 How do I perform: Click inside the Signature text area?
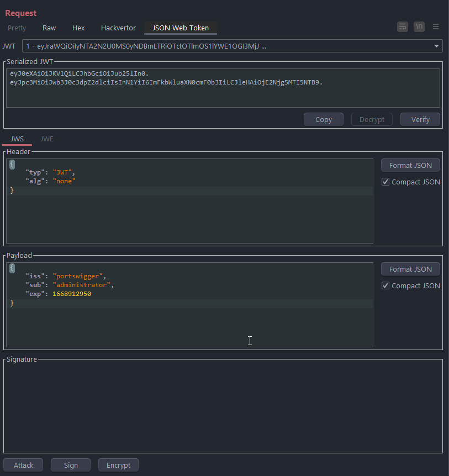tap(223, 406)
